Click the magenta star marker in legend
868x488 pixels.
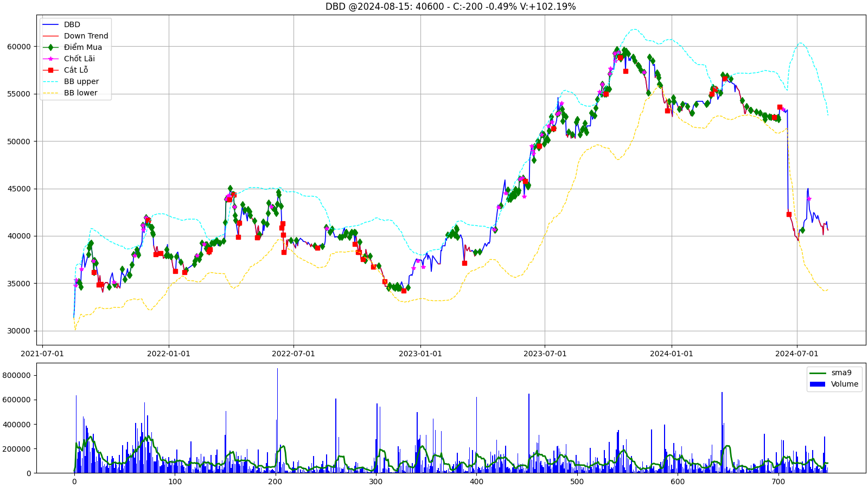click(50, 59)
